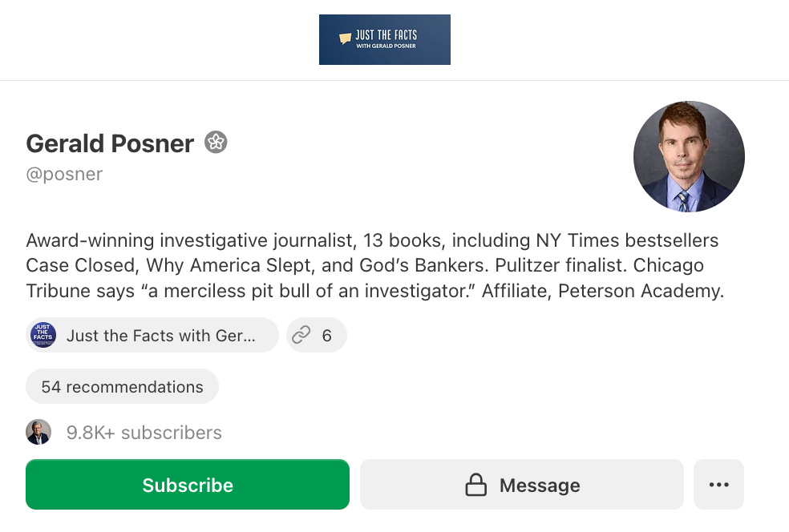Click the speech bubble icon in banner

click(345, 38)
